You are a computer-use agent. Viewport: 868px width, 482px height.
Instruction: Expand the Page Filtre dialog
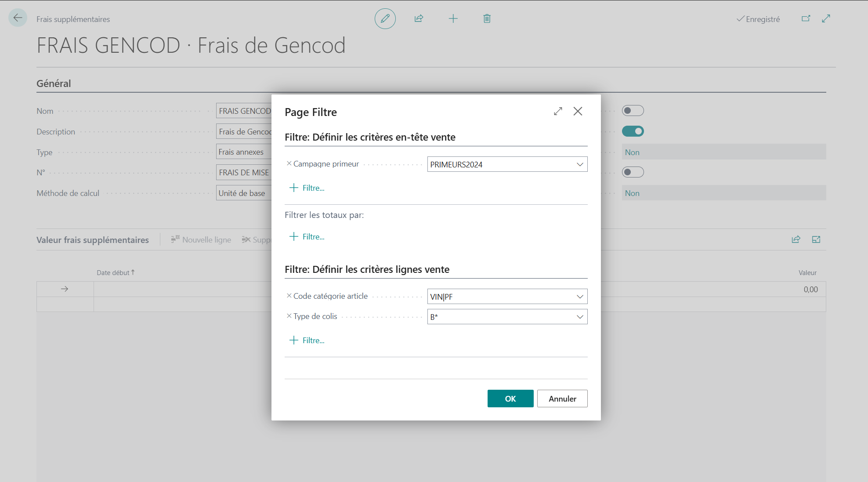coord(558,111)
